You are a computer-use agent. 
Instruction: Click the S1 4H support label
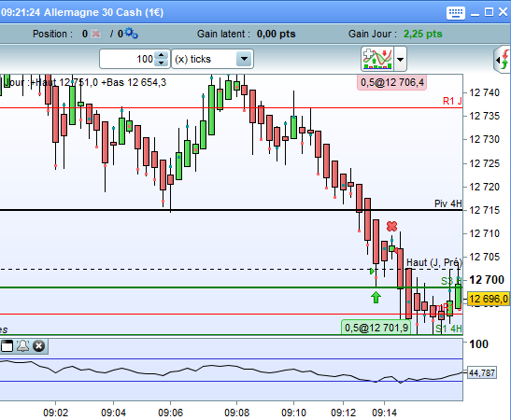pyautogui.click(x=449, y=329)
